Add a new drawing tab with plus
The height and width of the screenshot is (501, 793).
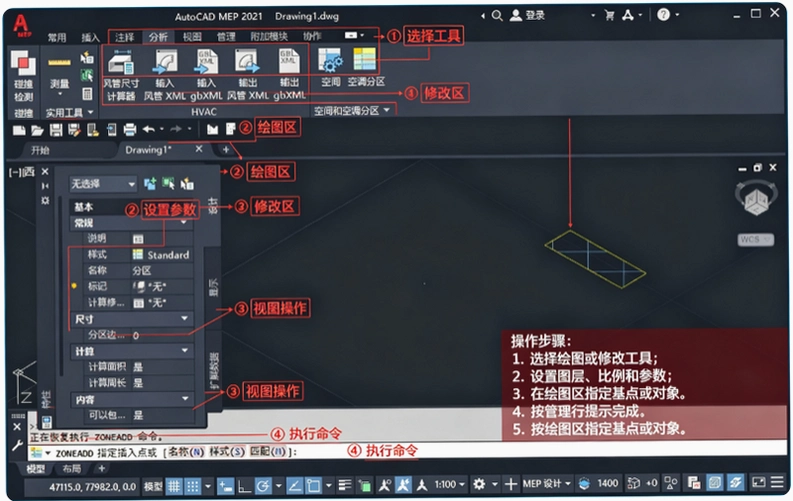tap(226, 150)
